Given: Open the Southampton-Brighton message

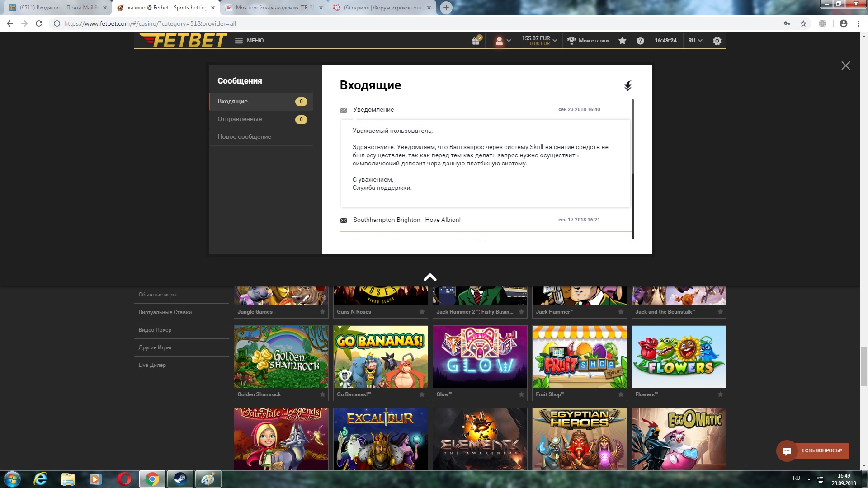Looking at the screenshot, I should (406, 220).
